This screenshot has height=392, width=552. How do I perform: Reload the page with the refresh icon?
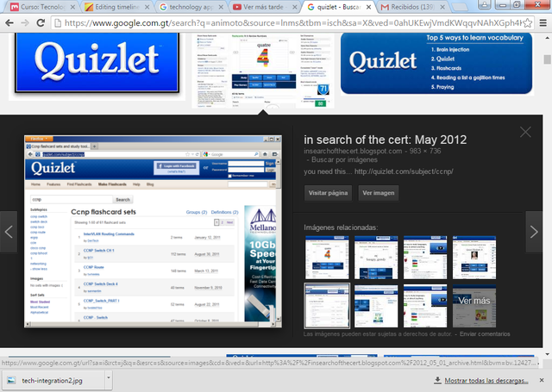tap(41, 23)
